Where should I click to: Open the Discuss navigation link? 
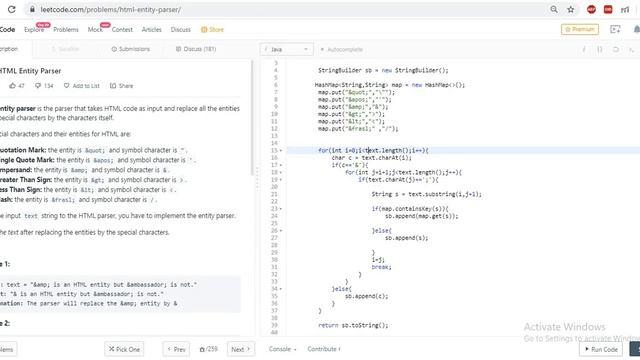tap(180, 29)
